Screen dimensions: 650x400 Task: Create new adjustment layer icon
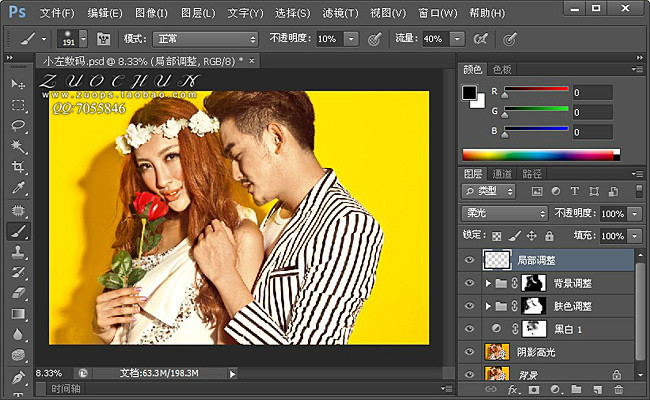555,389
